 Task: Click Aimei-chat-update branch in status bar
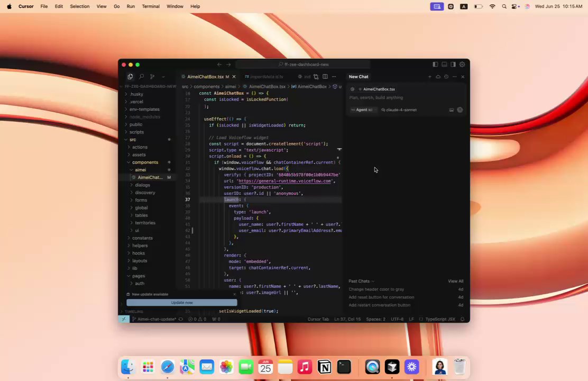click(x=154, y=319)
